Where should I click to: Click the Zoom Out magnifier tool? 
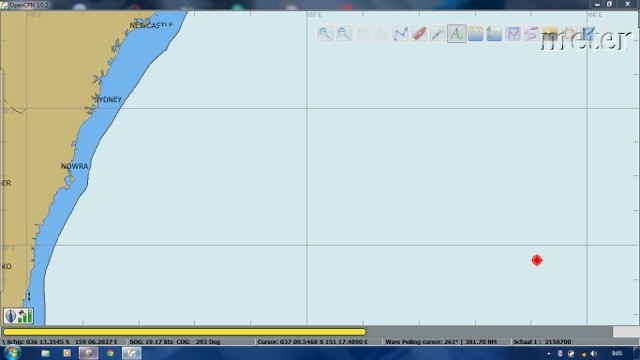click(x=344, y=33)
